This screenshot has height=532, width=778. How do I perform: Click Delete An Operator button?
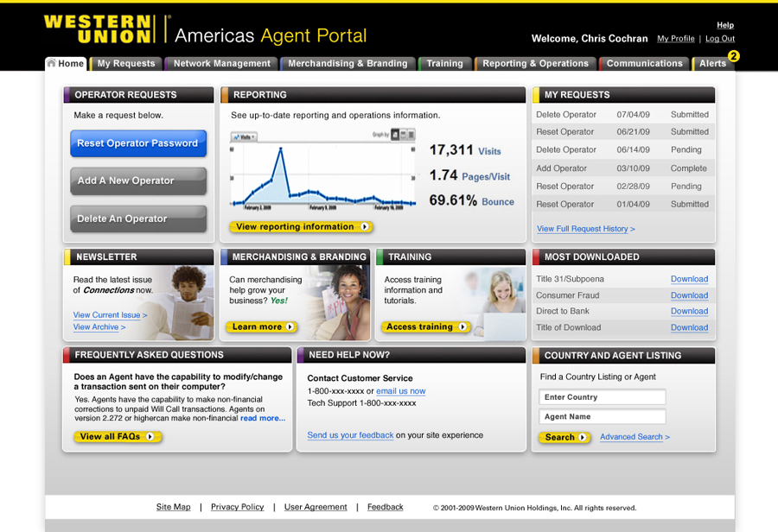coord(138,218)
